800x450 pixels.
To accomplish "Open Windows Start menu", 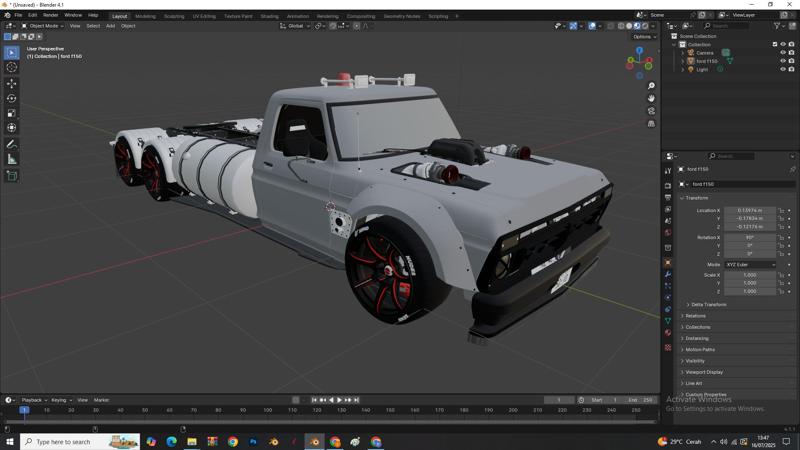I will (x=10, y=441).
